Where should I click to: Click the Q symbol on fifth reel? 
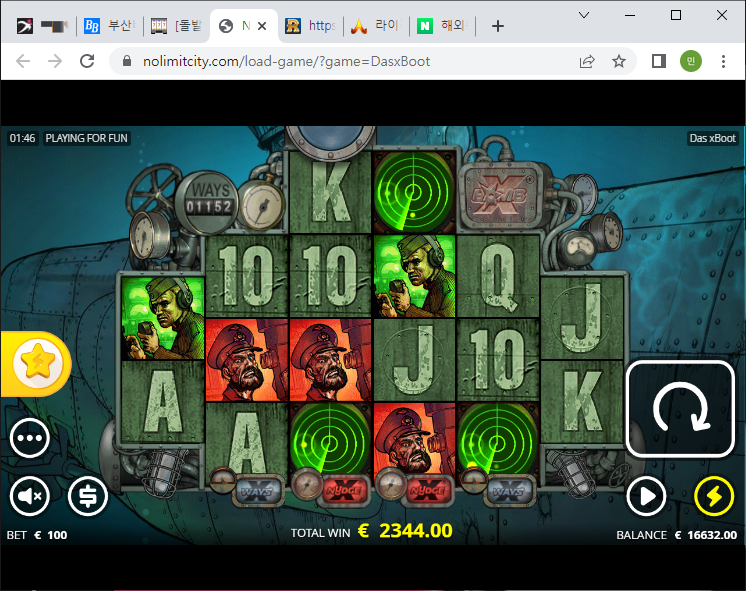[x=497, y=276]
